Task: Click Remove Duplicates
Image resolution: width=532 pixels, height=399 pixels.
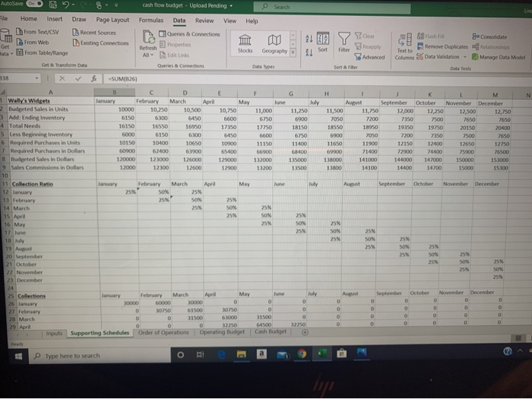Action: [x=442, y=46]
